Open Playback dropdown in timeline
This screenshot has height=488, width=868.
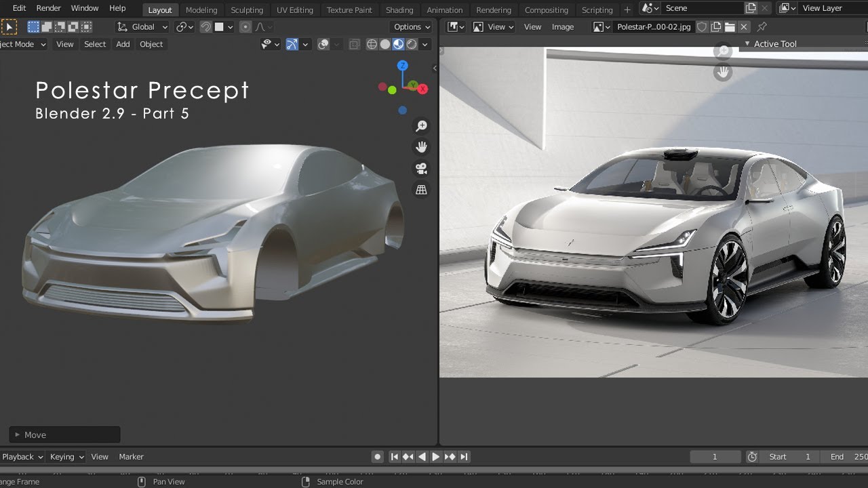click(22, 457)
